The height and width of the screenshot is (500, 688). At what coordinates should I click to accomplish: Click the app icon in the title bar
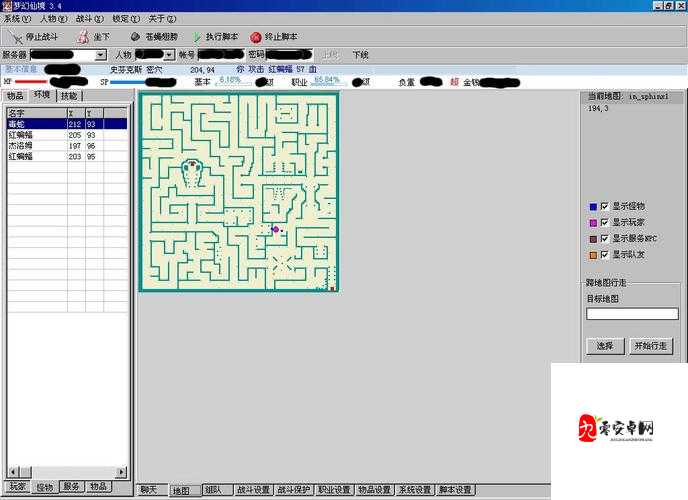coord(7,6)
